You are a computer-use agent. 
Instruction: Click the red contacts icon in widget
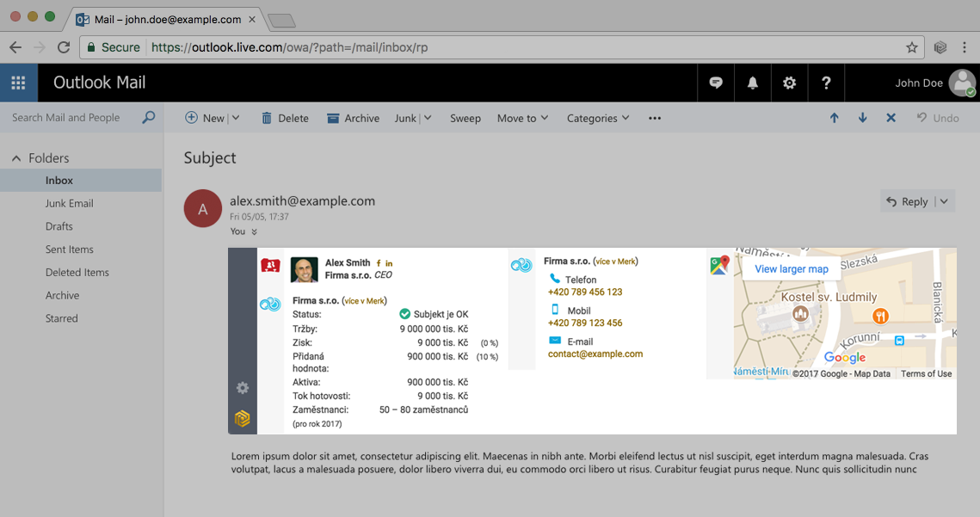pyautogui.click(x=270, y=266)
